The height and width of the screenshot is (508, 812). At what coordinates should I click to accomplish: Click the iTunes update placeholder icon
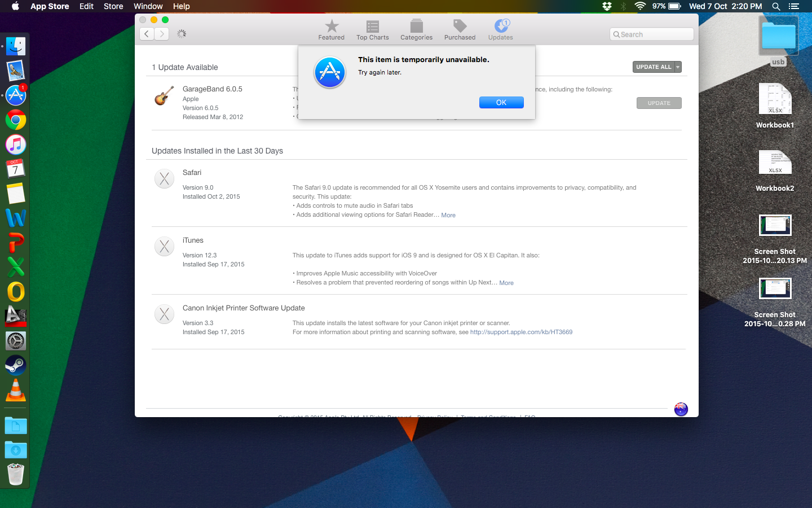(x=164, y=247)
